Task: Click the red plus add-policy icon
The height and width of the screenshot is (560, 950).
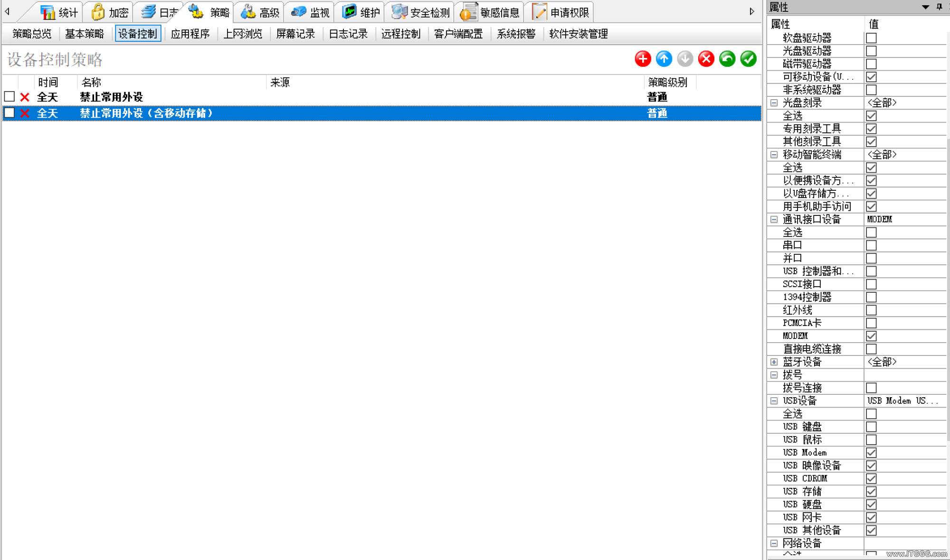Action: pos(643,59)
